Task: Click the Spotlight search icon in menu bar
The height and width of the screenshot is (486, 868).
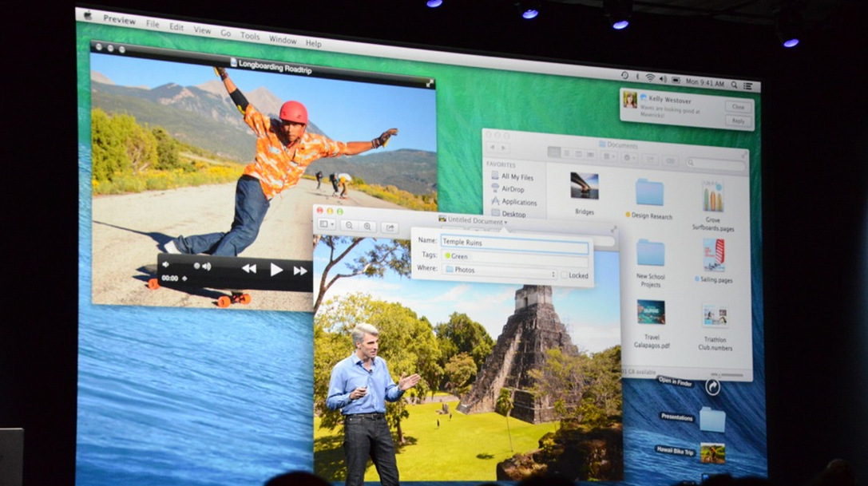Action: pos(734,83)
